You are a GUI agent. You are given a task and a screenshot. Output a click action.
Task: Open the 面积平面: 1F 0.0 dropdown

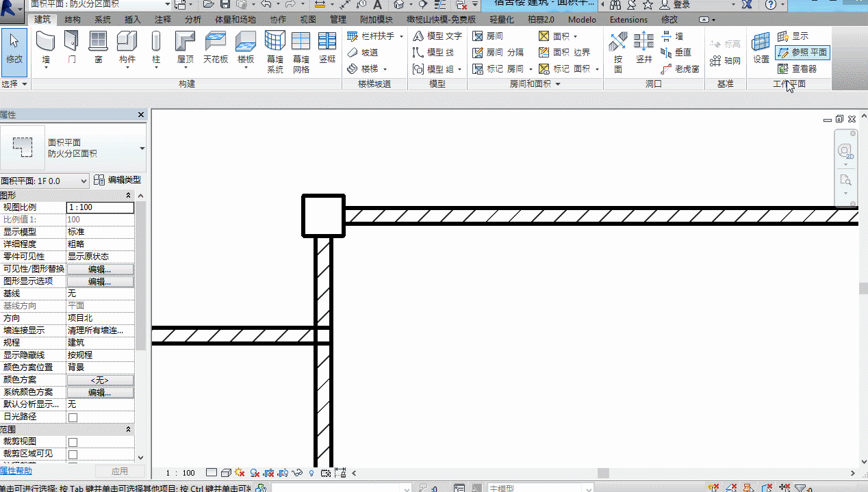pyautogui.click(x=45, y=181)
